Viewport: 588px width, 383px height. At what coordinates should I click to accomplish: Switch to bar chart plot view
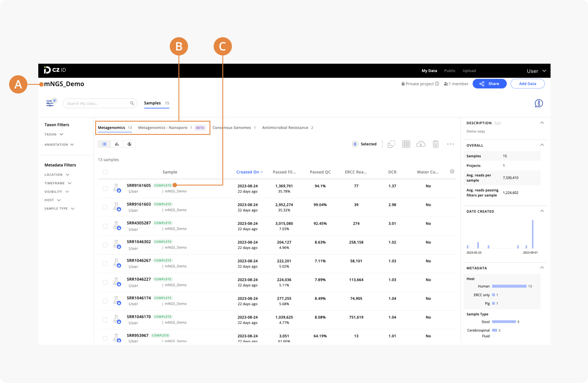pos(117,144)
